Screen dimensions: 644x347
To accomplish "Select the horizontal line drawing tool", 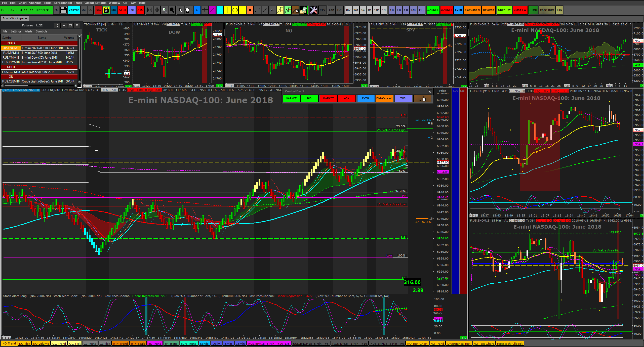I will 220,10.
